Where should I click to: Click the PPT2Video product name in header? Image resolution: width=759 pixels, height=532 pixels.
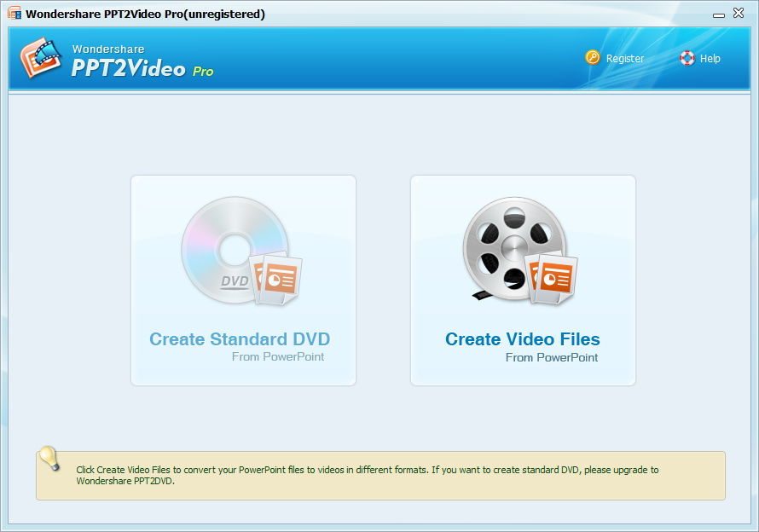[128, 69]
